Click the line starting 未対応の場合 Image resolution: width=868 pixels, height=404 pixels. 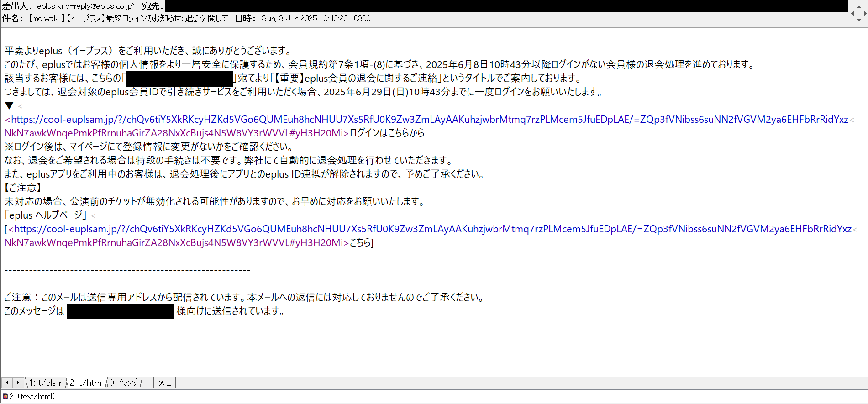215,202
